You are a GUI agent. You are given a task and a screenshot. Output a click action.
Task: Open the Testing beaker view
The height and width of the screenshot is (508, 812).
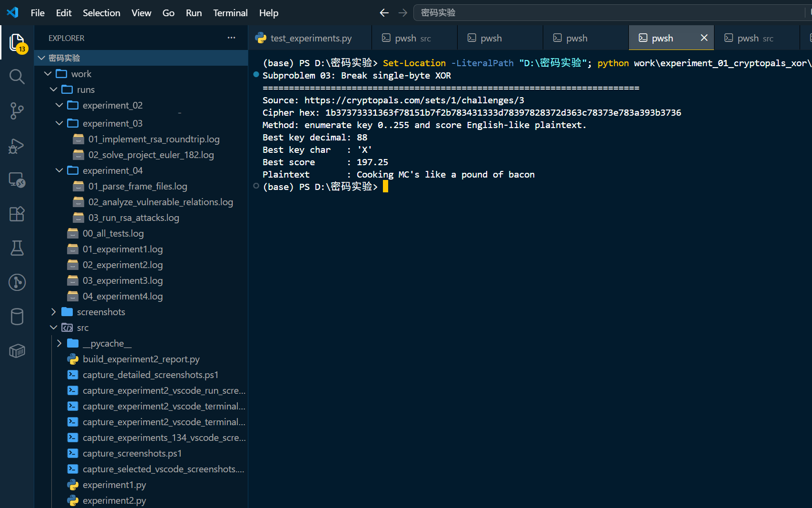click(x=17, y=248)
